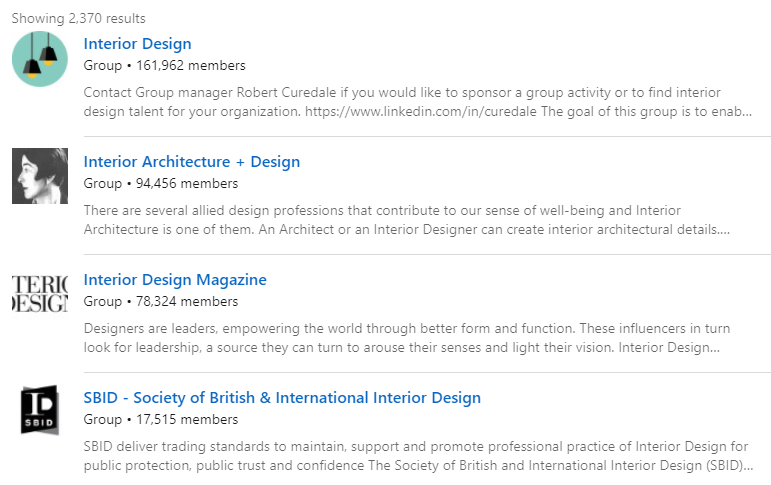Screen dimensions: 771x485
Task: Click the black SBID logo icon
Action: click(40, 410)
